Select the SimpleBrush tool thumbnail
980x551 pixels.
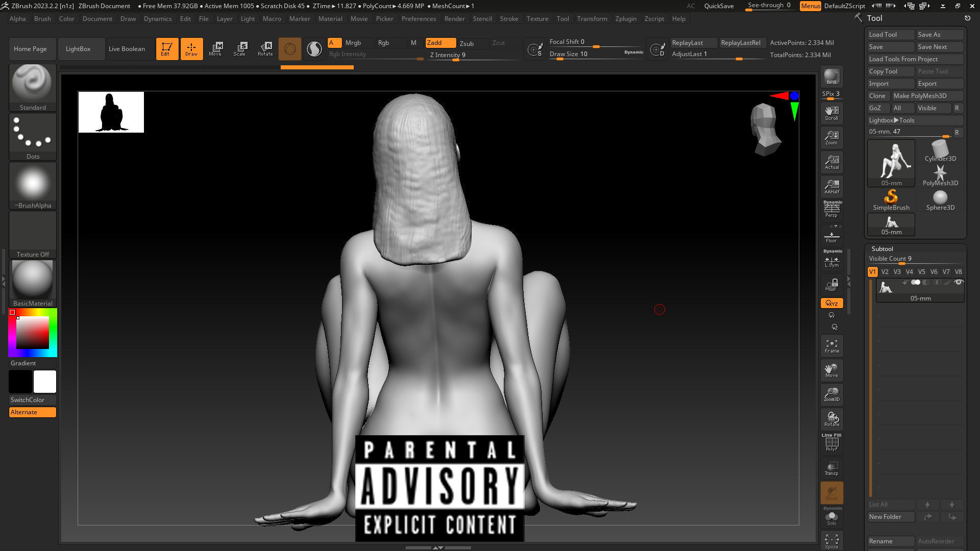coord(891,200)
